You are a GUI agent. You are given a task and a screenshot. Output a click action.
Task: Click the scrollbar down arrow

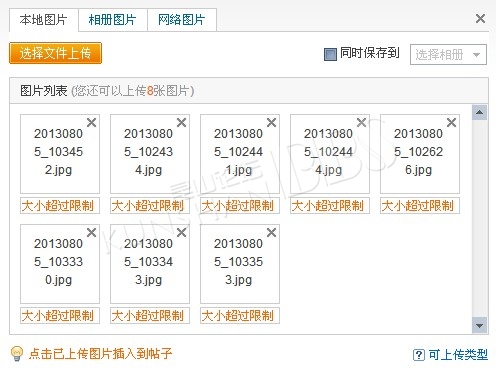480,326
